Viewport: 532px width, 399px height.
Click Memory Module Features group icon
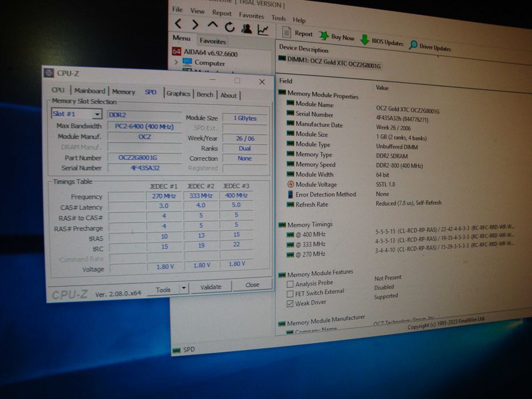(x=282, y=275)
